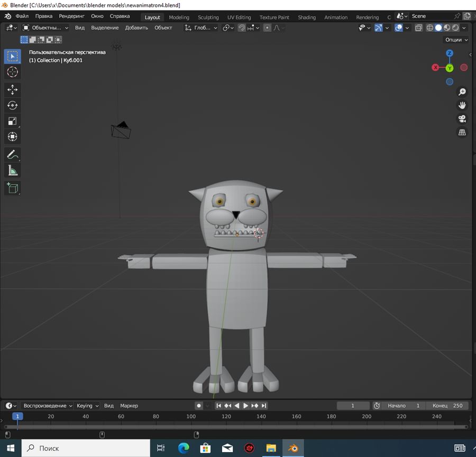Screen dimensions: 476x457
Task: Click the Z axis on the navigation gizmo
Action: [x=449, y=53]
